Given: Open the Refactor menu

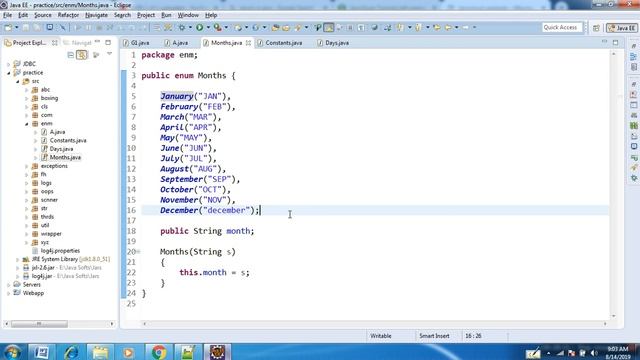Looking at the screenshot, I should 68,15.
